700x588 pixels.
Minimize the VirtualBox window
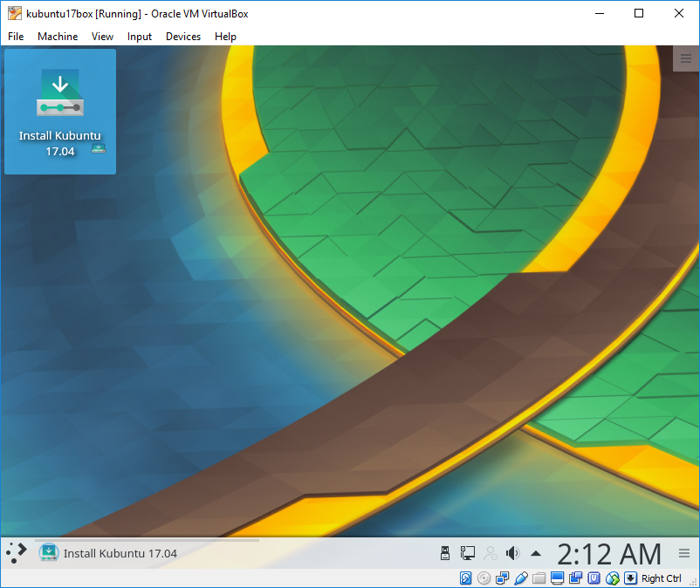[x=600, y=13]
